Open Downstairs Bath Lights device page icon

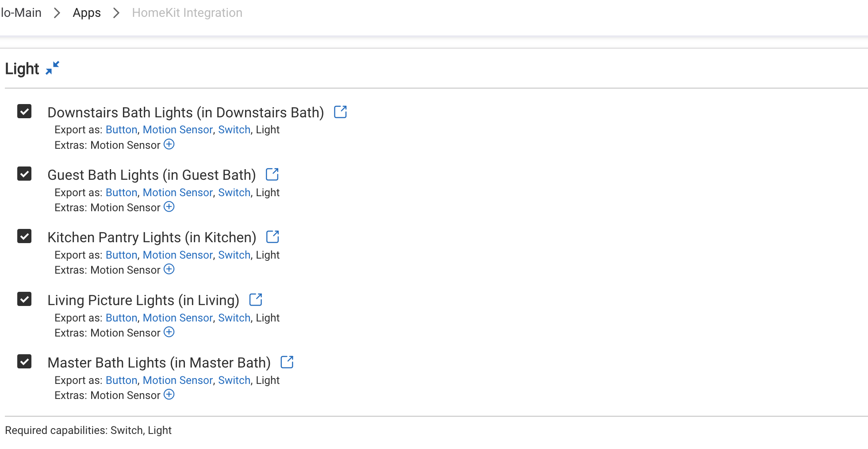340,112
